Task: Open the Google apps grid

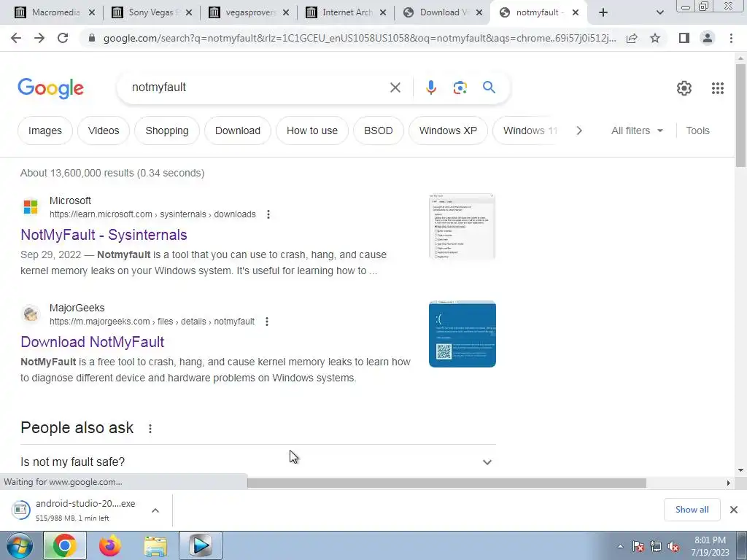Action: [x=718, y=88]
